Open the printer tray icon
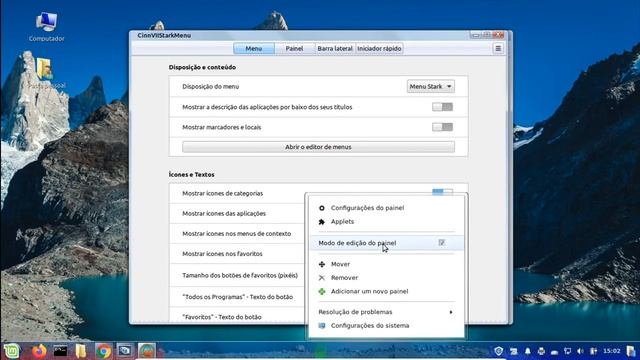The height and width of the screenshot is (360, 640). (x=541, y=351)
